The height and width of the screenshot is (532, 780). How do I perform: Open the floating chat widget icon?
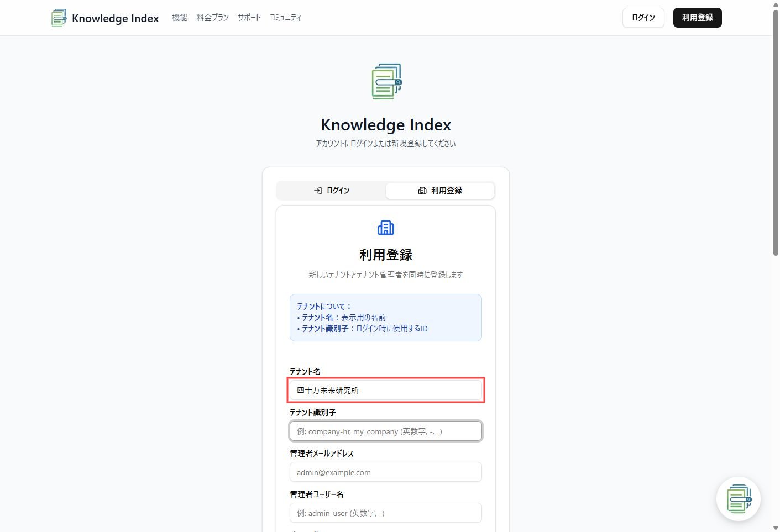pyautogui.click(x=739, y=499)
